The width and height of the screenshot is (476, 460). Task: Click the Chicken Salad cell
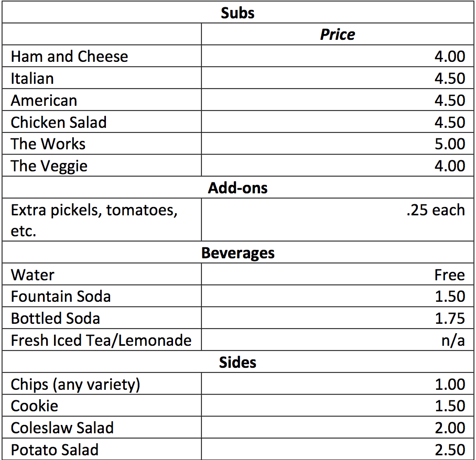(59, 123)
